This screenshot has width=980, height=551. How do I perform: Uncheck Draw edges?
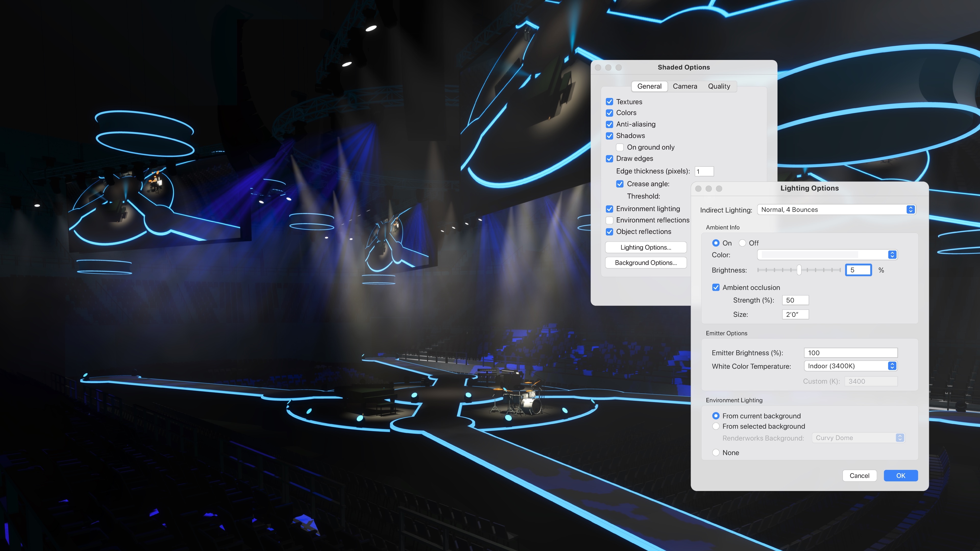(609, 159)
